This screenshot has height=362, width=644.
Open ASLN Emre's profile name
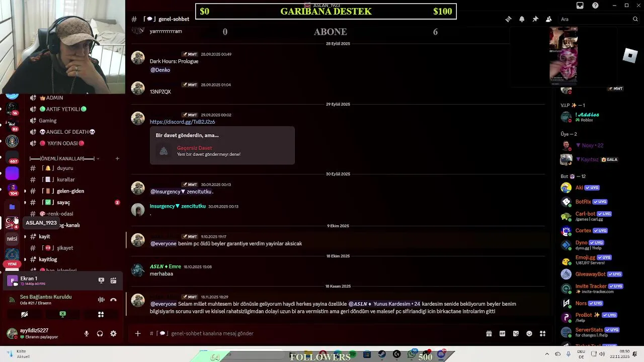(x=165, y=266)
